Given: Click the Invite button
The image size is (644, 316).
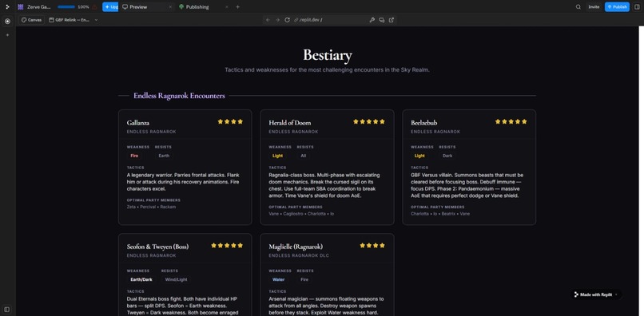Looking at the screenshot, I should (594, 7).
